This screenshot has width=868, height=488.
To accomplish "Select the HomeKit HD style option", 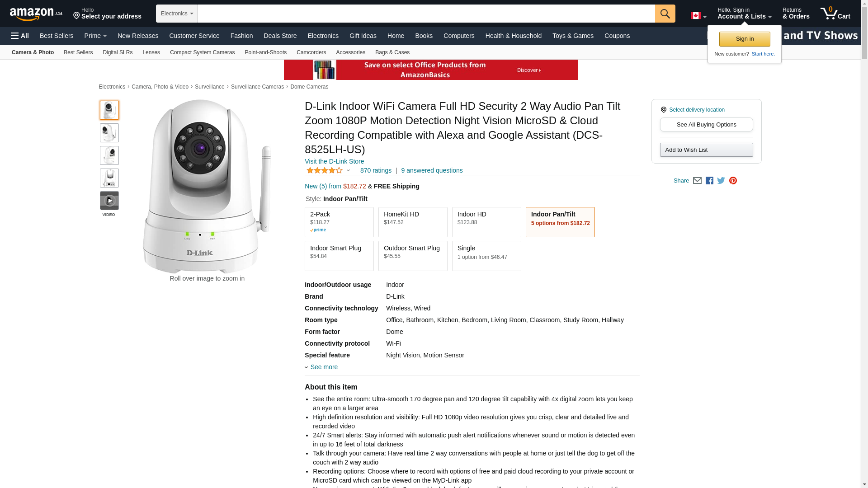I will (413, 222).
